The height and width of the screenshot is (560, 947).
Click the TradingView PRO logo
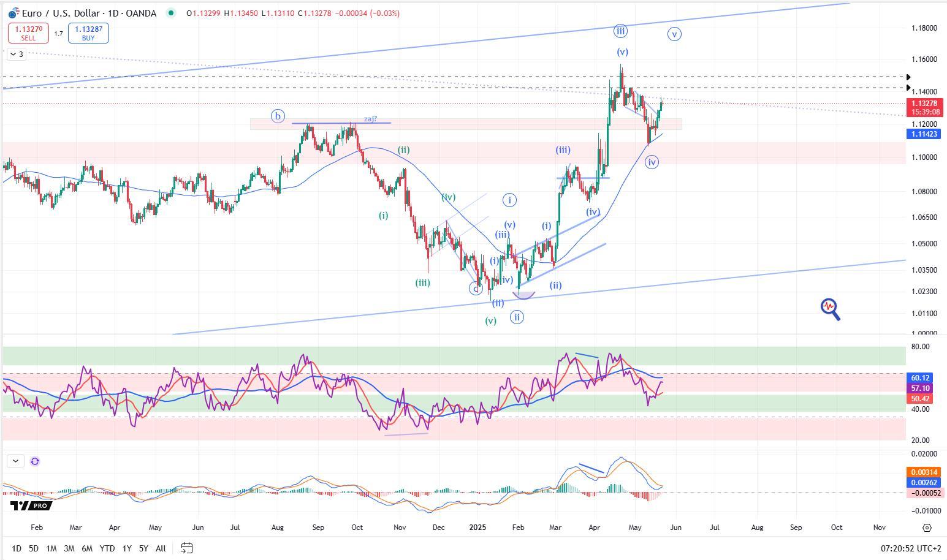(30, 505)
